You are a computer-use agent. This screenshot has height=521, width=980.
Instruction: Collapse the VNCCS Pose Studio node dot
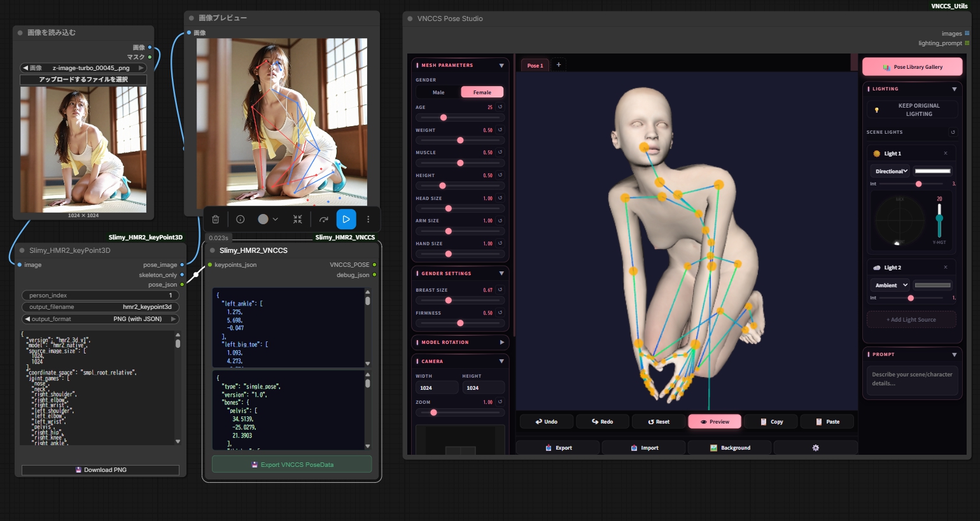[410, 18]
